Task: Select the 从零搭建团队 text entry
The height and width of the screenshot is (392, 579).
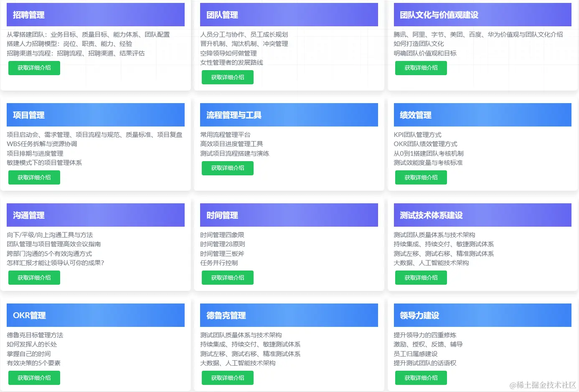Action: (x=88, y=35)
